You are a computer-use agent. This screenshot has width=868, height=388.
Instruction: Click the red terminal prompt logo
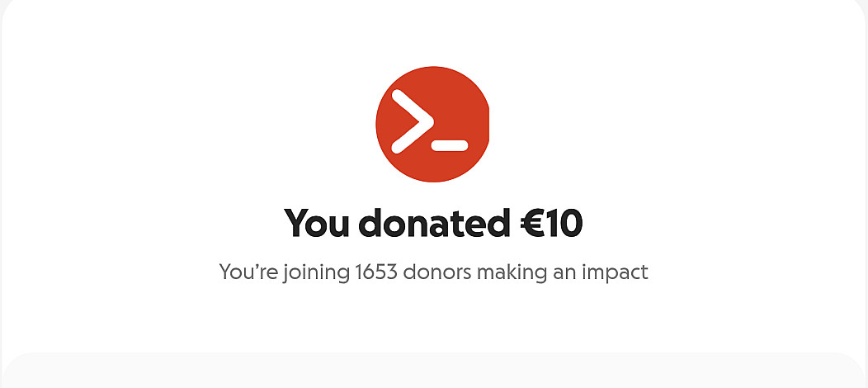(432, 124)
